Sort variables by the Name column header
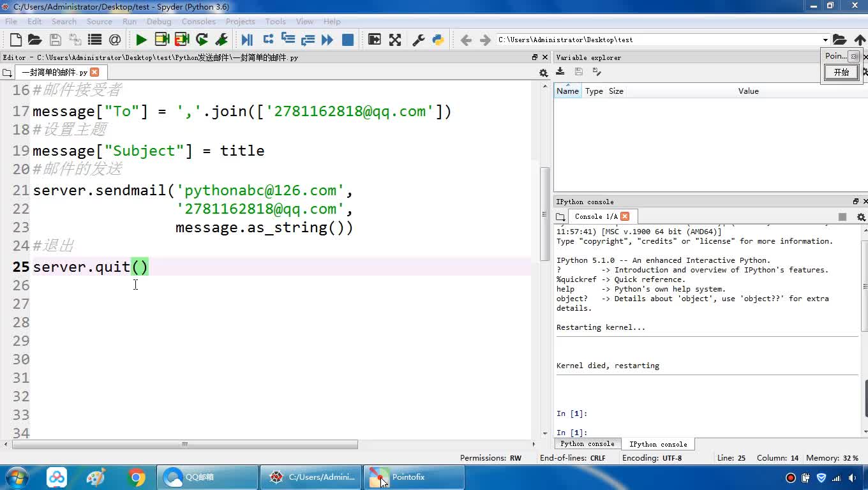 point(567,91)
